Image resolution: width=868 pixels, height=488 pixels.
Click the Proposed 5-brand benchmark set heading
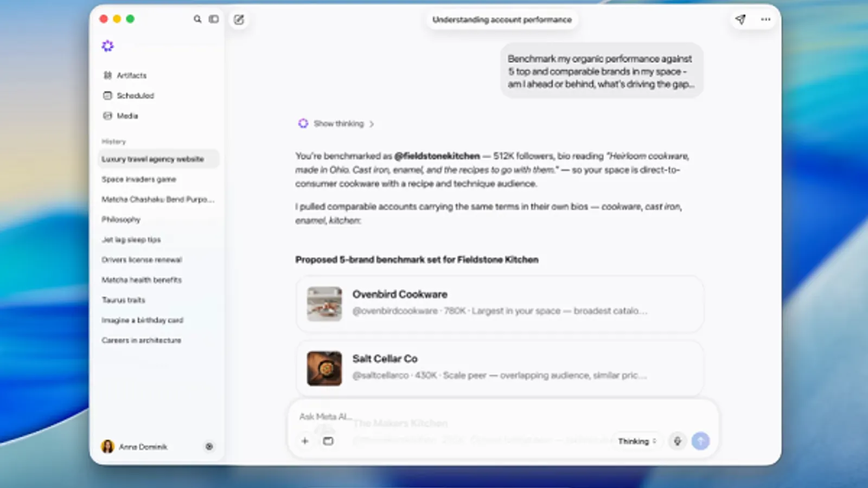point(417,260)
